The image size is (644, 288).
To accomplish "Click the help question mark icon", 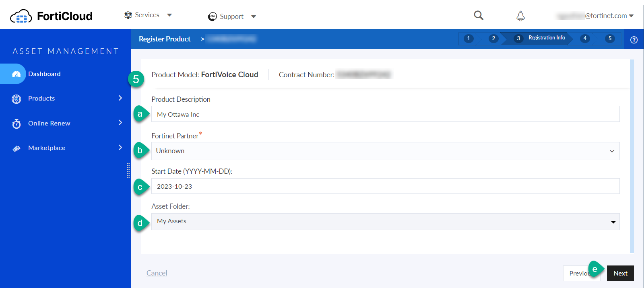I will (x=634, y=40).
